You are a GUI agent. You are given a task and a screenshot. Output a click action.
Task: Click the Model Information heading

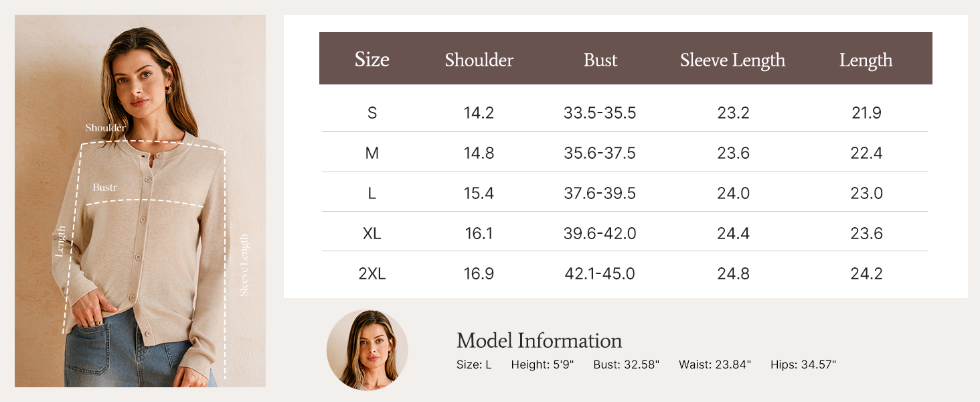pos(539,340)
